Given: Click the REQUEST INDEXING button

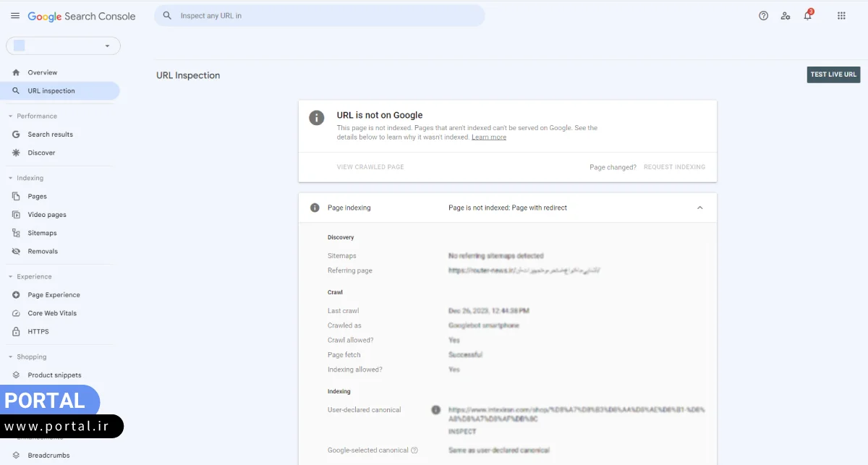Looking at the screenshot, I should (674, 167).
